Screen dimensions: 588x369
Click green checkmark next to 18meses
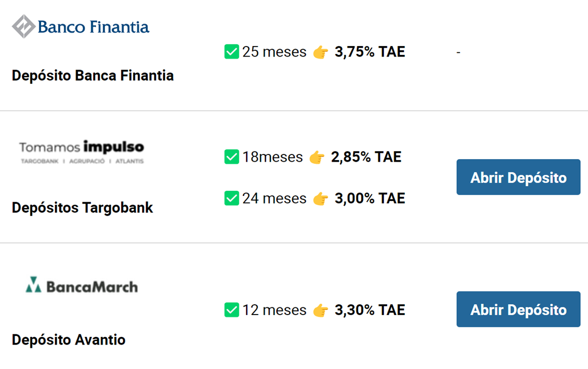(x=231, y=157)
